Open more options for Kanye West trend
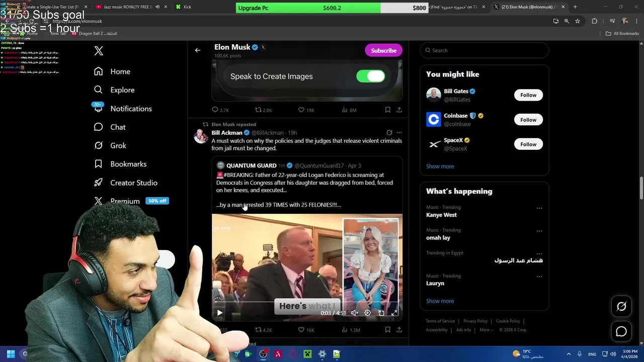This screenshot has width=644, height=362. pyautogui.click(x=539, y=208)
